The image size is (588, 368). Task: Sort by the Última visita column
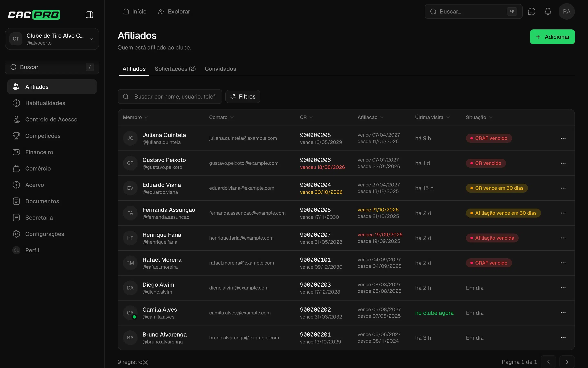click(432, 117)
